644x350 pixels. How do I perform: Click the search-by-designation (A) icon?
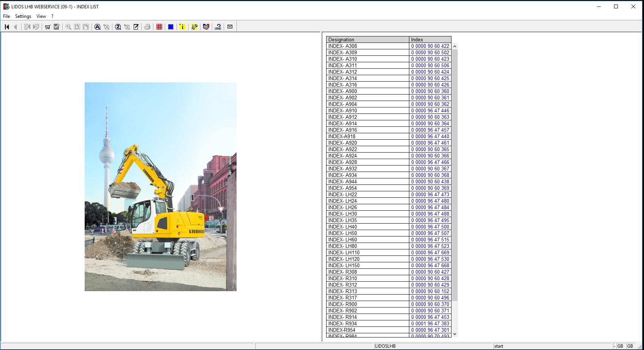[97, 27]
